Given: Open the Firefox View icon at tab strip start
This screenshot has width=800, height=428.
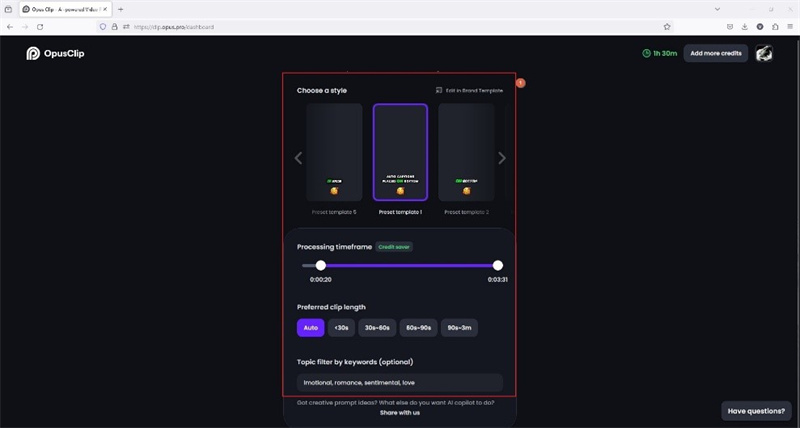Looking at the screenshot, I should [8, 9].
